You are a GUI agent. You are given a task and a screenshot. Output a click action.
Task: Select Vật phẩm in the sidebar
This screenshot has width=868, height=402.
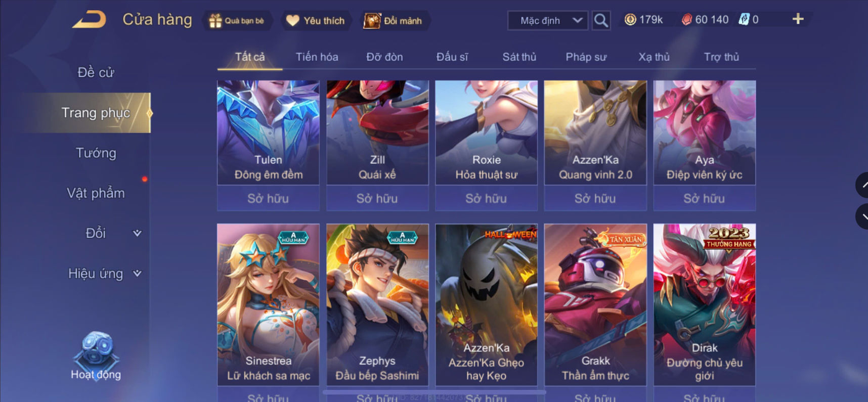coord(96,193)
